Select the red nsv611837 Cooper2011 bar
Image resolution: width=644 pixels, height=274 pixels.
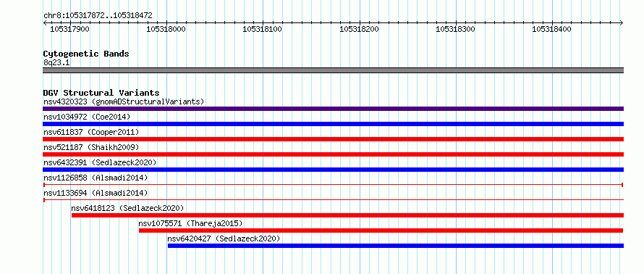333,139
